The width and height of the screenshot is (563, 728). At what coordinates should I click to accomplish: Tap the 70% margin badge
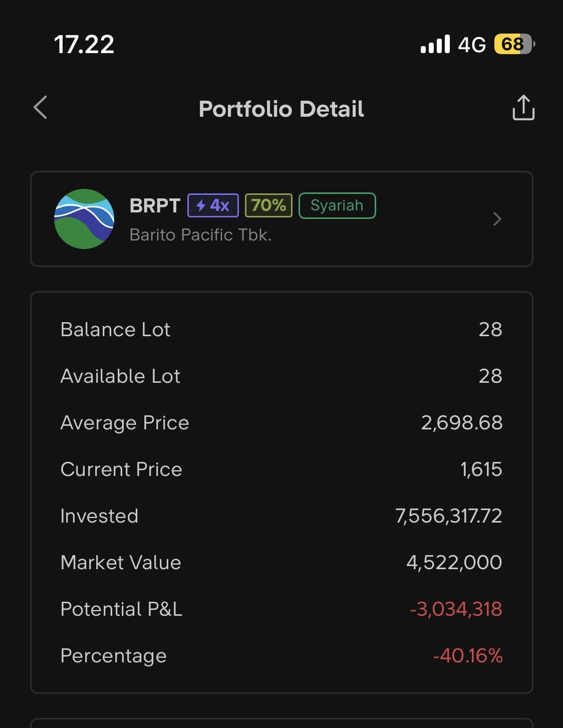pos(268,205)
